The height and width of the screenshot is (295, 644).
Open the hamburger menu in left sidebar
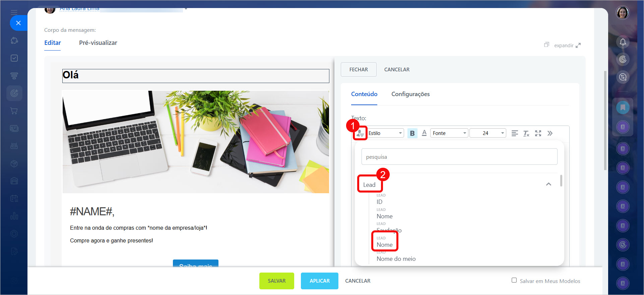tap(14, 12)
